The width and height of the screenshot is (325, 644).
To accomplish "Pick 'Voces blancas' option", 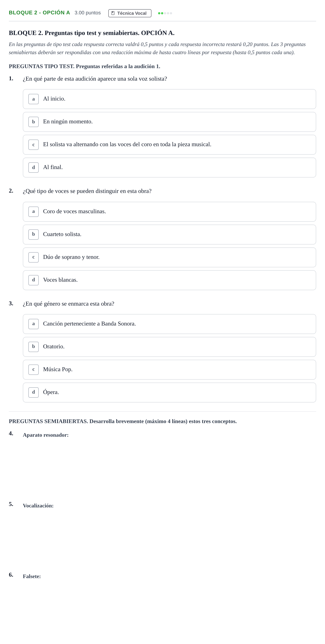I will (169, 280).
